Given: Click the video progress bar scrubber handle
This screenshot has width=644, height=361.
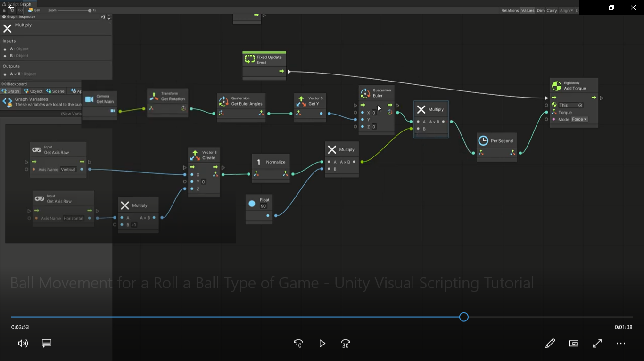Looking at the screenshot, I should tap(464, 317).
